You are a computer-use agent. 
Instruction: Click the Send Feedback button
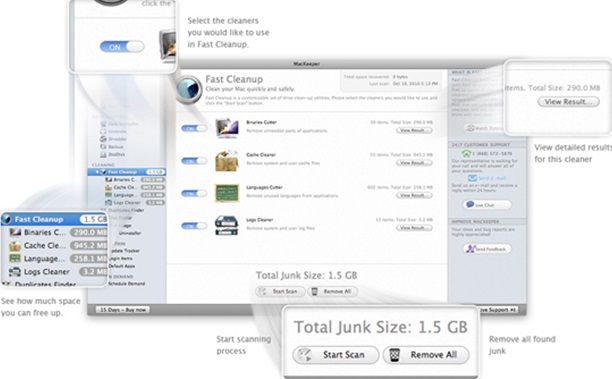coord(487,249)
